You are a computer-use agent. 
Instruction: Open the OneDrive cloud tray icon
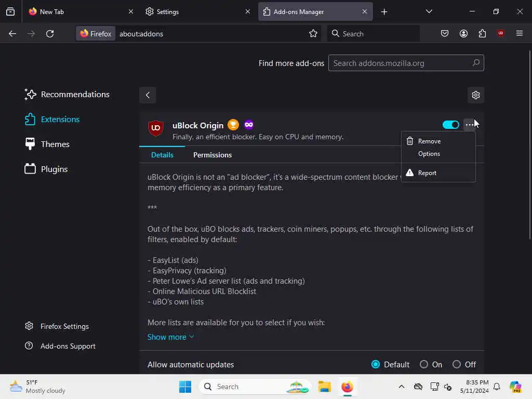[x=418, y=387]
